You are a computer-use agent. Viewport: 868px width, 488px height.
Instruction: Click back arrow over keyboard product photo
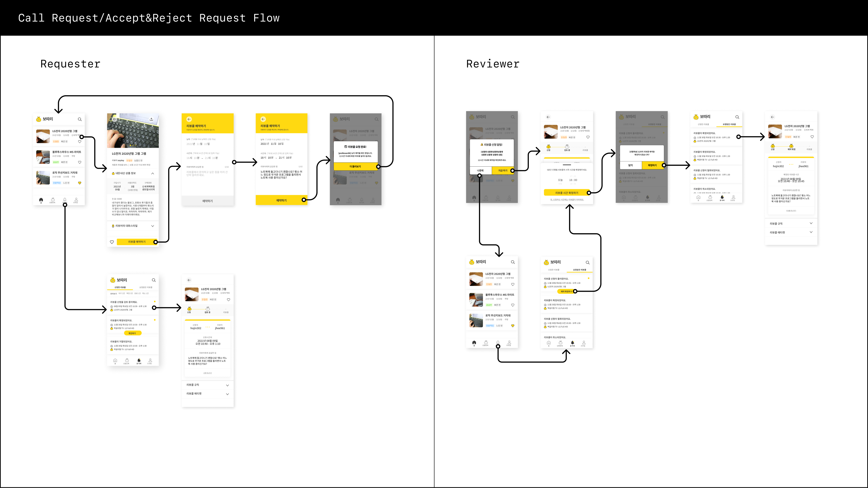[115, 119]
